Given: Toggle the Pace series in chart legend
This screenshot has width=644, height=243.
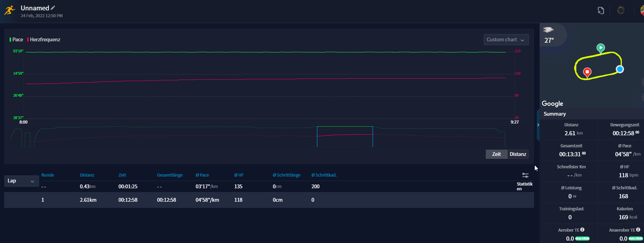Looking at the screenshot, I should [x=16, y=40].
